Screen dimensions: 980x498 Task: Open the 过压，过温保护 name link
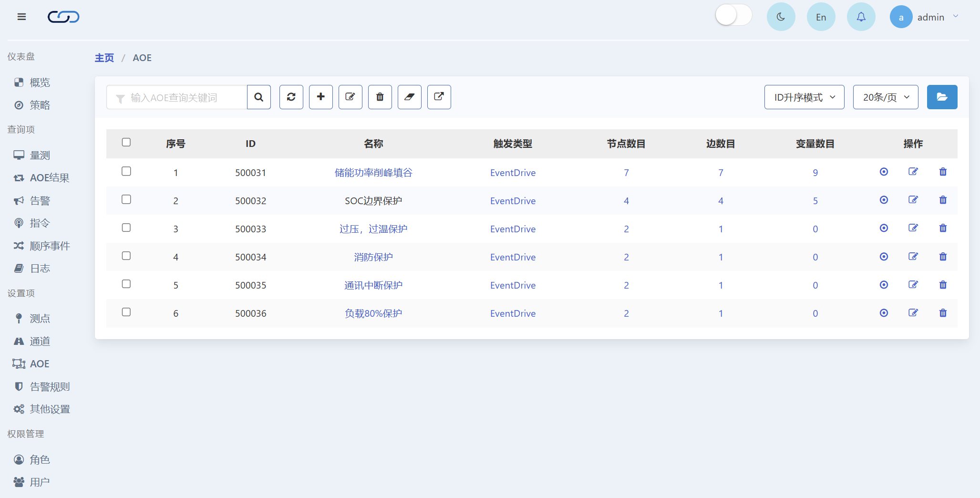(x=373, y=229)
